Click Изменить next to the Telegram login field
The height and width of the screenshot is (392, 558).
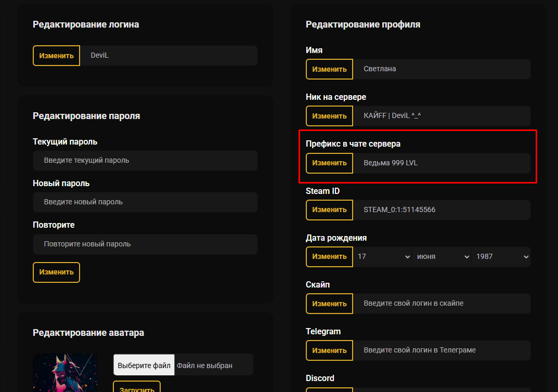329,350
